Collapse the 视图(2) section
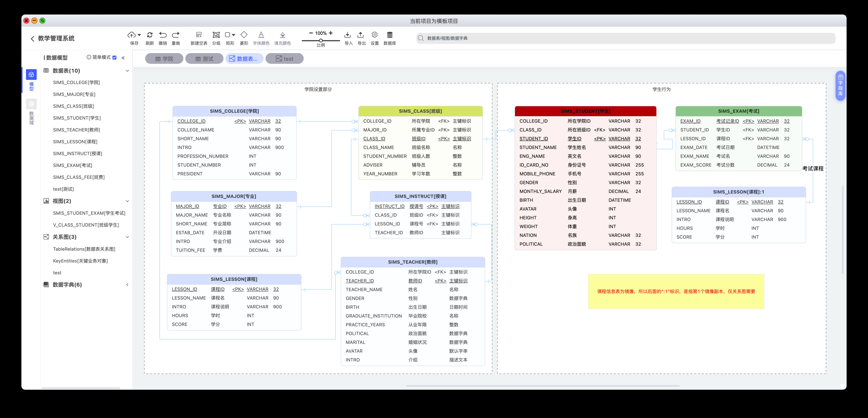This screenshot has height=418, width=868. click(127, 201)
